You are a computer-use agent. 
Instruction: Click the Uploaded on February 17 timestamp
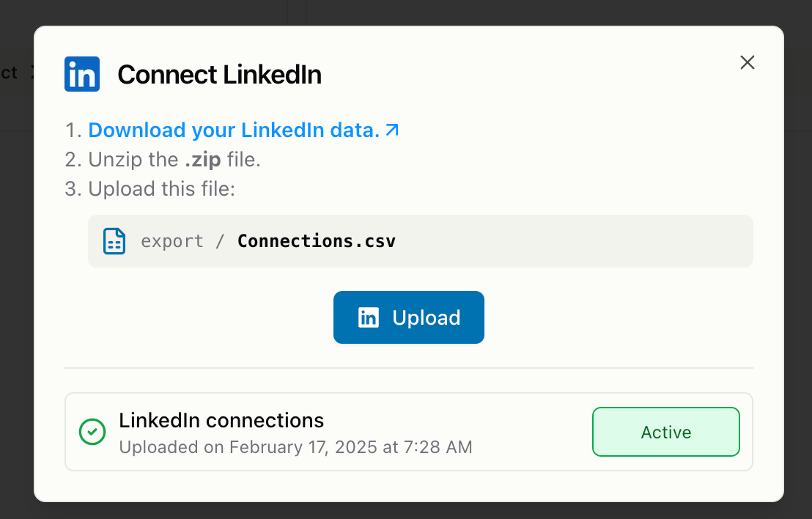pos(295,446)
